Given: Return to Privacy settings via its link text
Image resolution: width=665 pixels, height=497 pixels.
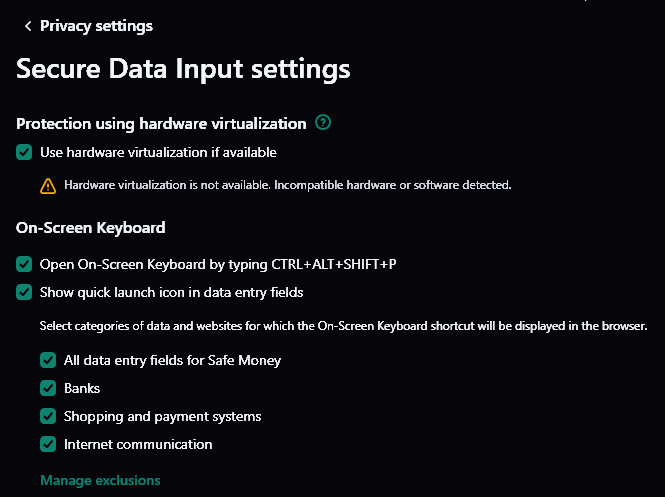Looking at the screenshot, I should [x=96, y=26].
